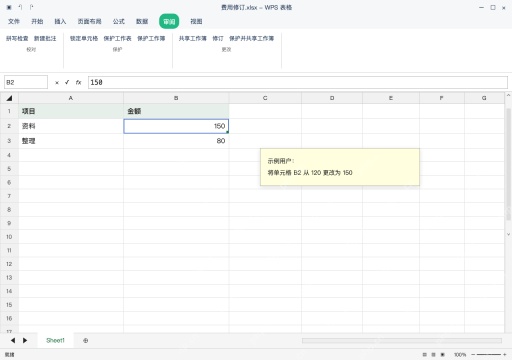Go to previous sheet with left arrow
Screen dimensions: 512x360
point(13,340)
